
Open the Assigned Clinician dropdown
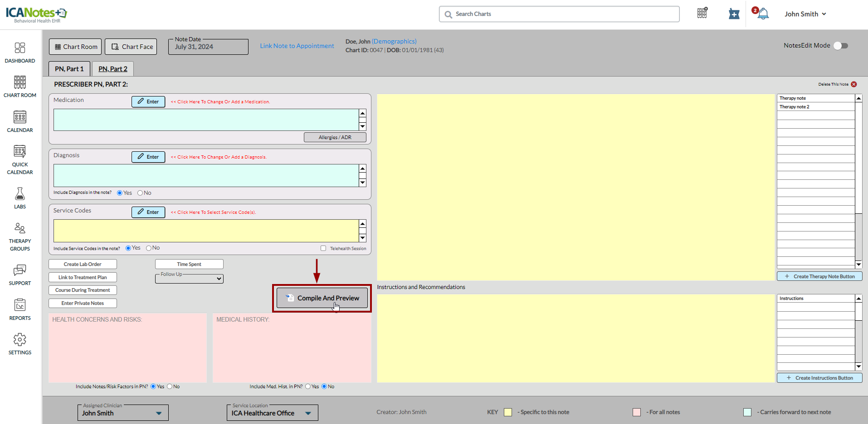123,413
